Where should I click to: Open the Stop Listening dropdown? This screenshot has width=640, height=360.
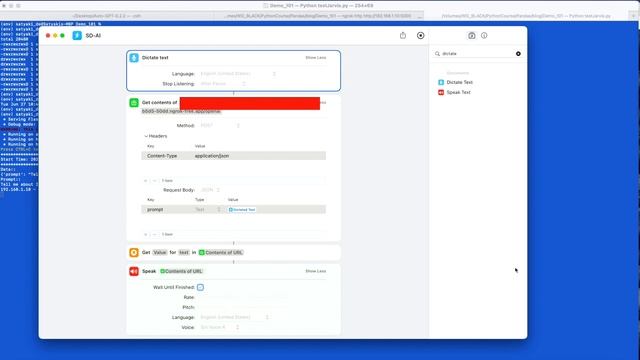pyautogui.click(x=223, y=84)
